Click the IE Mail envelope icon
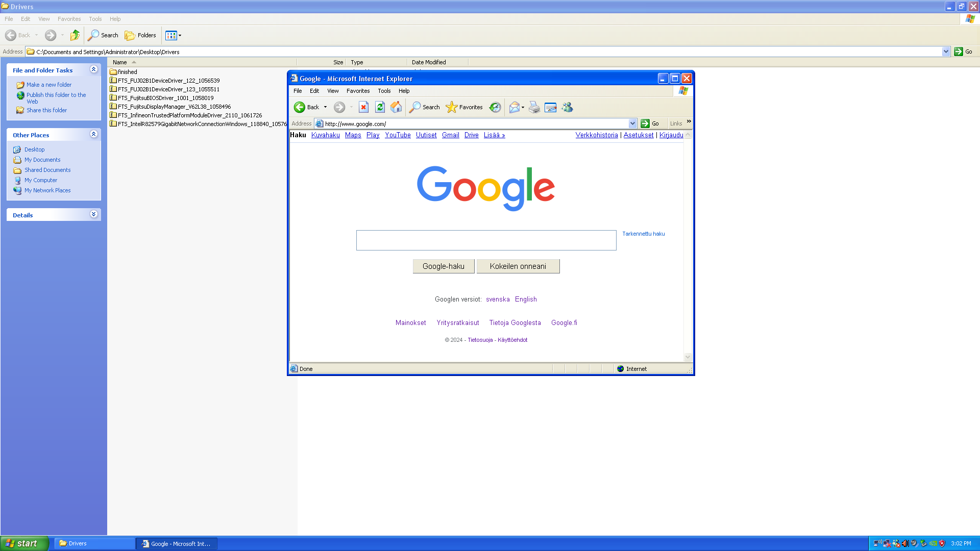 pyautogui.click(x=514, y=107)
